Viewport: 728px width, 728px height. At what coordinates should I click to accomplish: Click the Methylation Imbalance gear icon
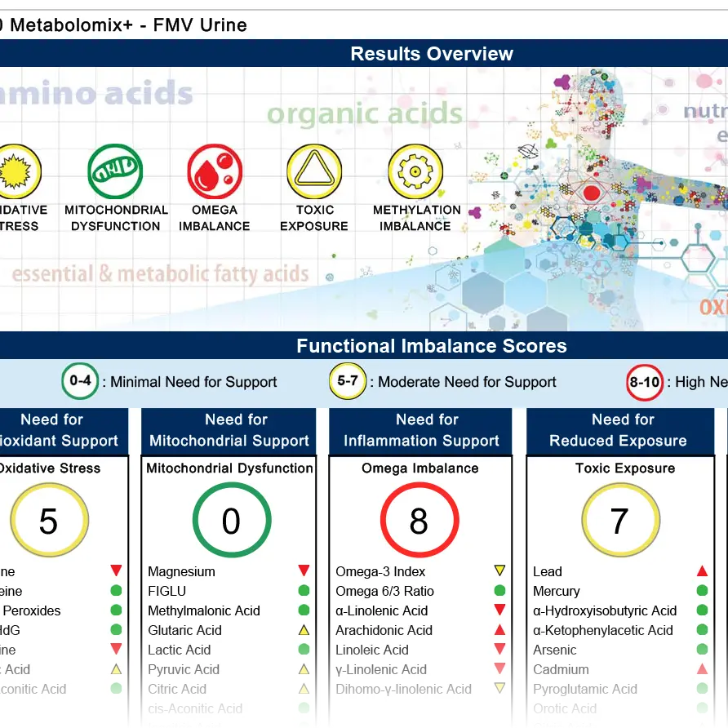pos(415,172)
